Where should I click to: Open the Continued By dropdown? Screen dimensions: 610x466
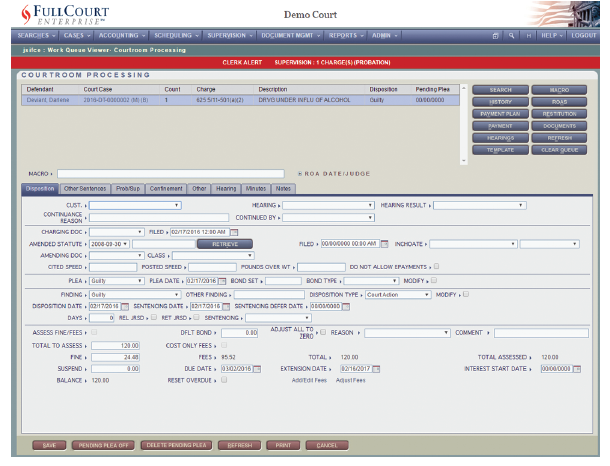pos(328,218)
